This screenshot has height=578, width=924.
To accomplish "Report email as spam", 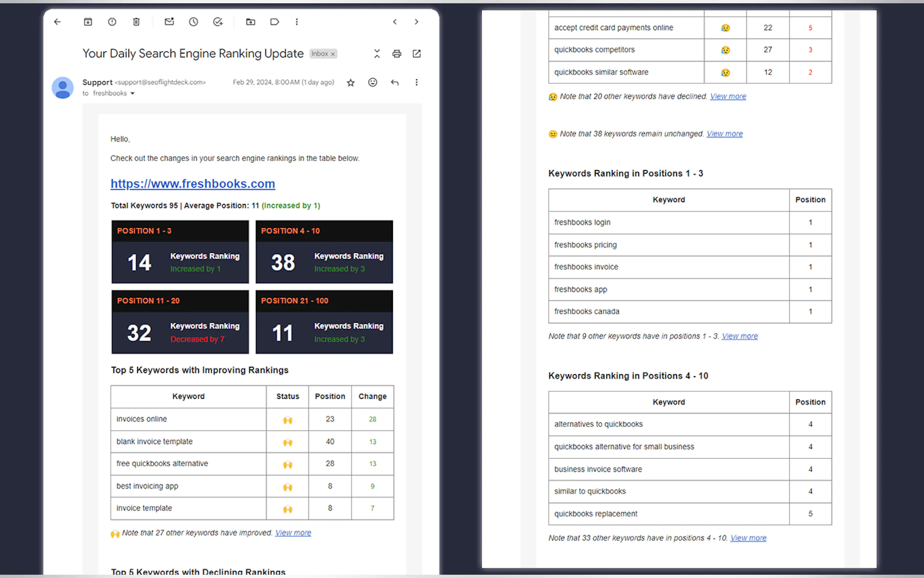I will tap(112, 22).
